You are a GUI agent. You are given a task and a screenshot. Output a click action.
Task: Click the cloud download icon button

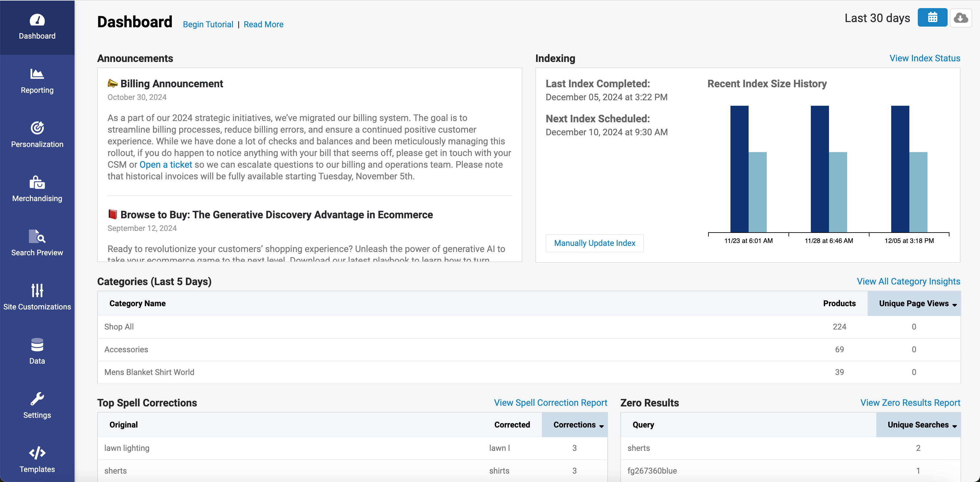pos(961,18)
